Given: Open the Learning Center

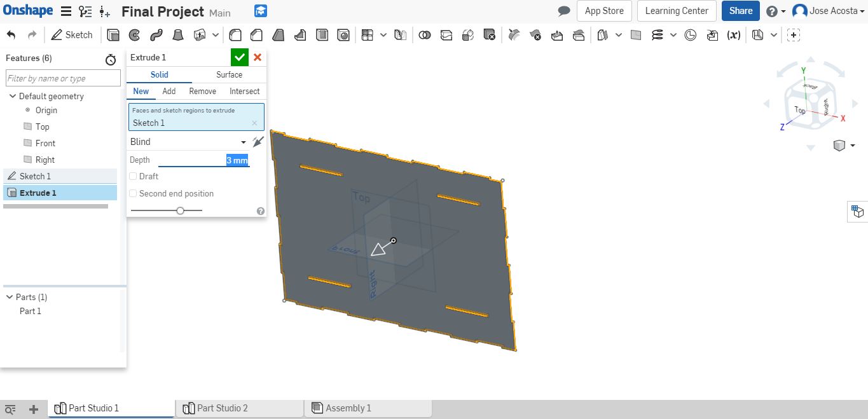Looking at the screenshot, I should (x=677, y=11).
